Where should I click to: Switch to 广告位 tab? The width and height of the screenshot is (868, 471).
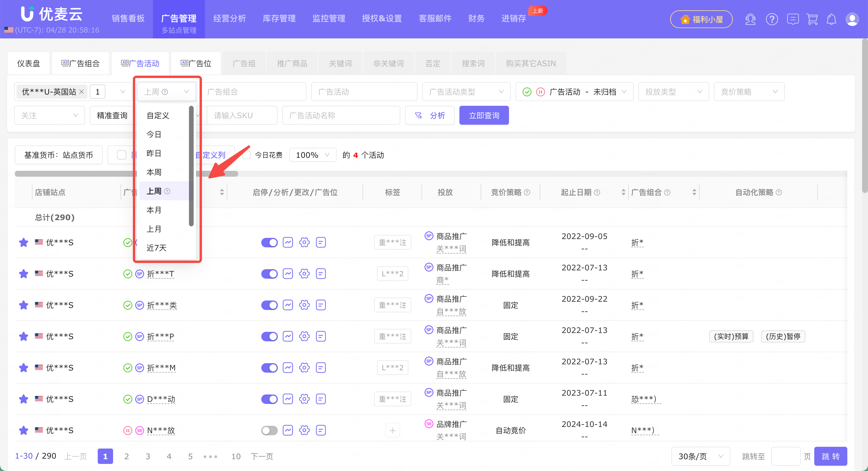click(196, 64)
